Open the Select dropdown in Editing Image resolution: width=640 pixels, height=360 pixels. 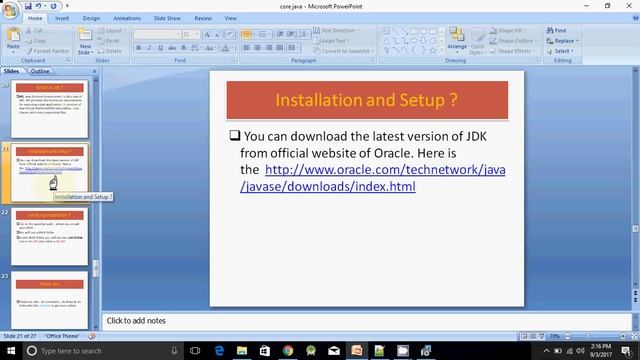pos(560,51)
